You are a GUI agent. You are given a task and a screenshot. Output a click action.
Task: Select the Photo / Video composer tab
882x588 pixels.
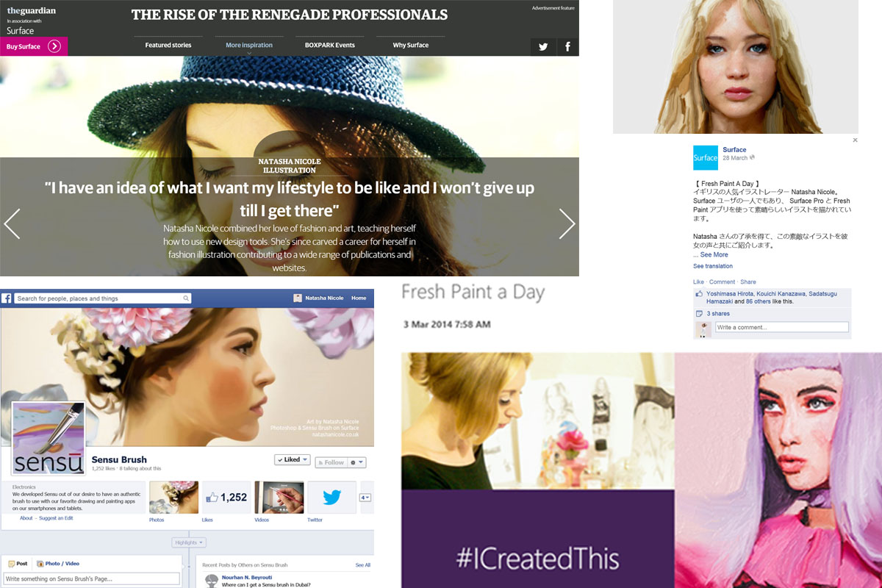58,564
